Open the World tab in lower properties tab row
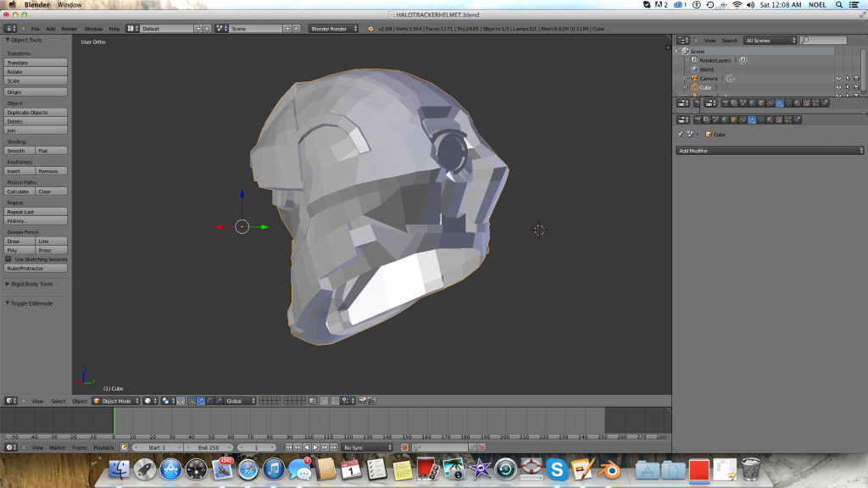Screen dimensions: 868x488 pyautogui.click(x=725, y=119)
